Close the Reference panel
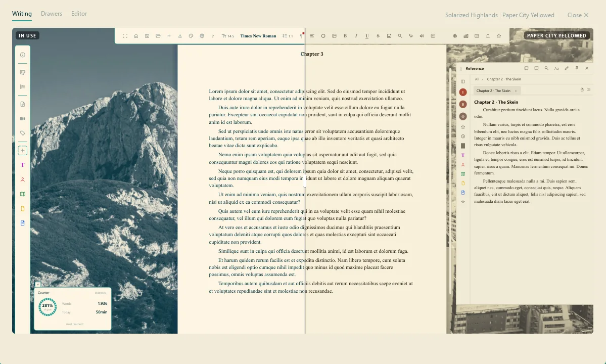This screenshot has height=364, width=606. (x=587, y=68)
